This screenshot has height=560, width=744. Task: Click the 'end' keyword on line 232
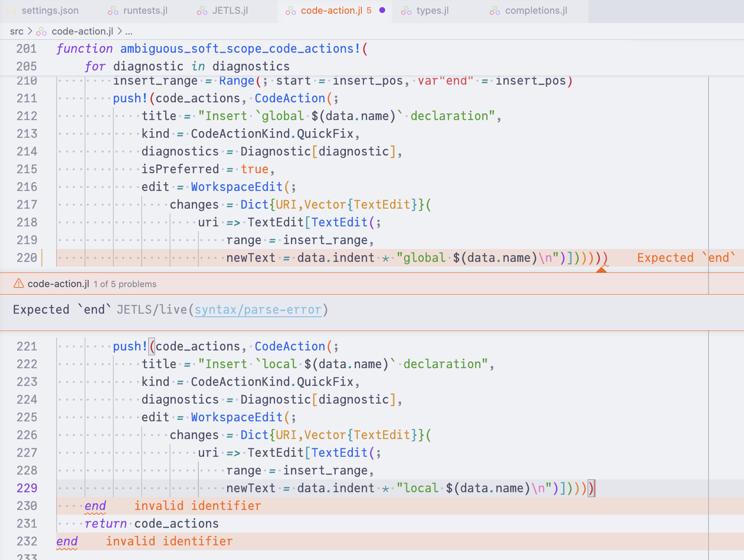67,541
